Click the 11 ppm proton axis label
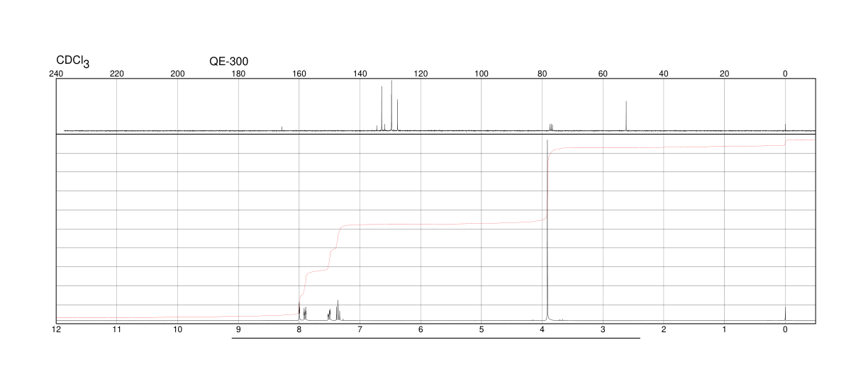Image resolution: width=868 pixels, height=374 pixels. pyautogui.click(x=117, y=329)
